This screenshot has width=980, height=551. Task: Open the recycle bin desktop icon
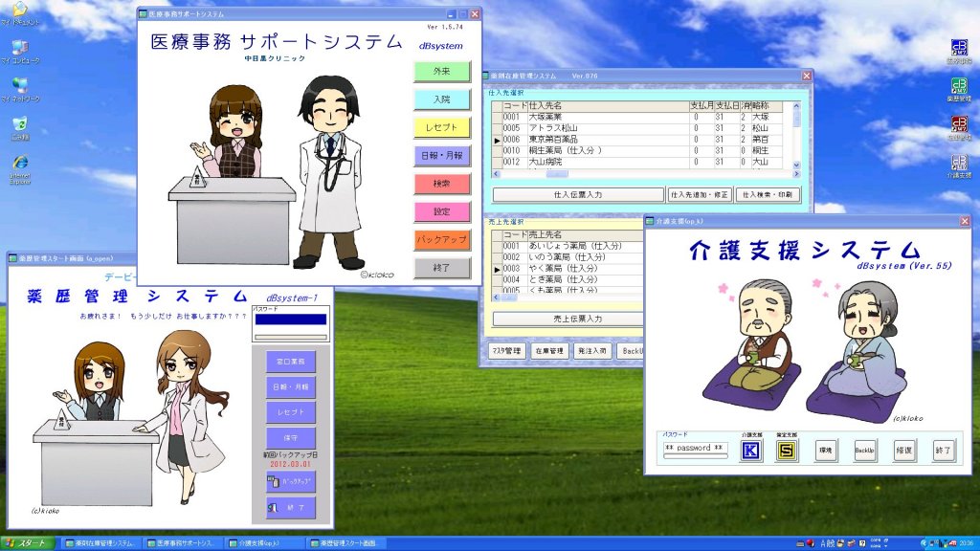[19, 124]
